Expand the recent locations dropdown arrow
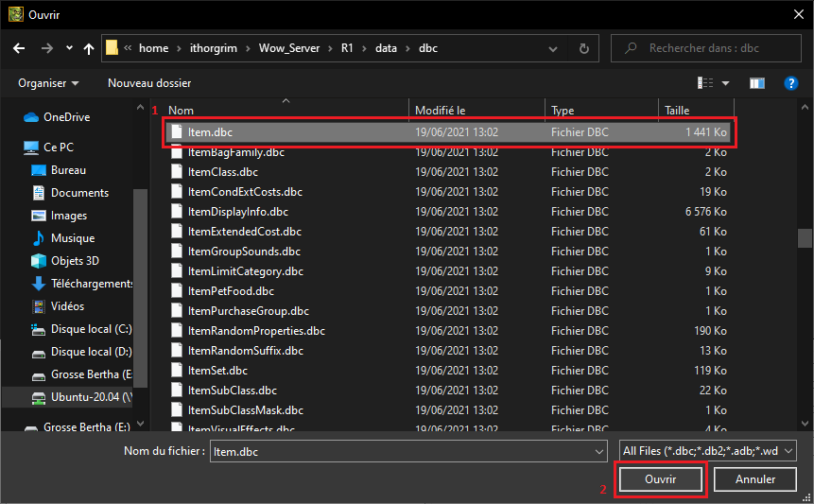 (x=69, y=48)
